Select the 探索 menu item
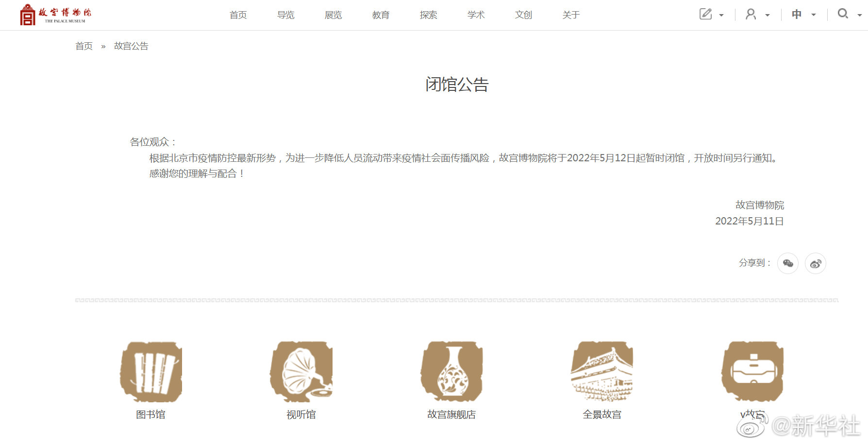The height and width of the screenshot is (447, 868). pyautogui.click(x=428, y=15)
